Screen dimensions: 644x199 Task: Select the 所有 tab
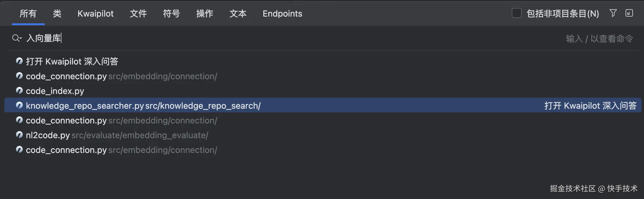click(x=28, y=14)
